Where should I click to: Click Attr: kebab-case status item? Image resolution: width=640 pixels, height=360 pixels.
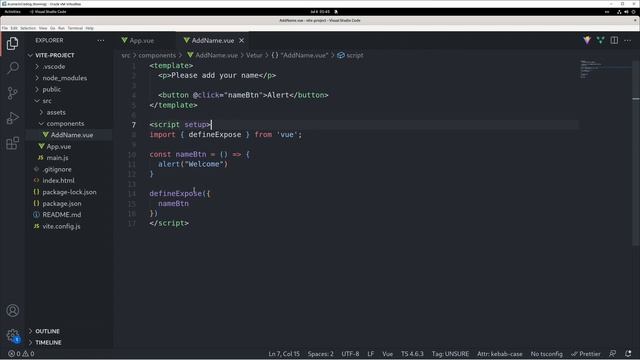click(x=500, y=354)
